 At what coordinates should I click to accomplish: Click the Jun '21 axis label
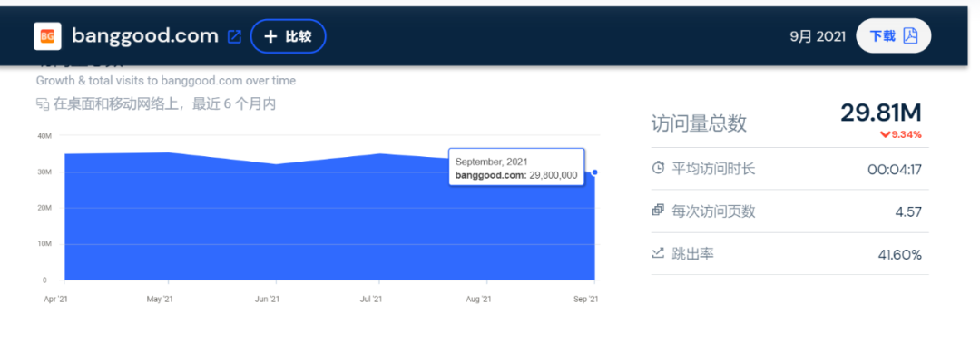pos(267,300)
